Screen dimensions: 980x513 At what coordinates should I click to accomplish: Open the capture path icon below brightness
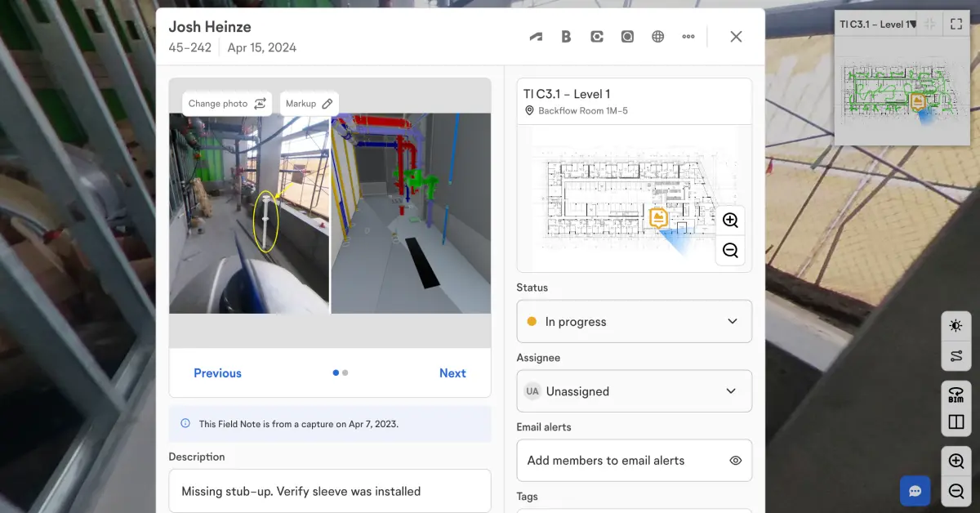(x=955, y=355)
